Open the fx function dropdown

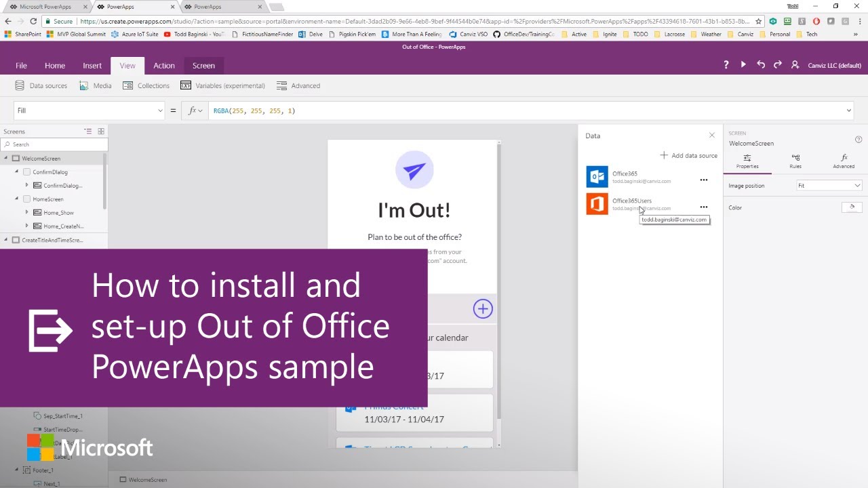[x=195, y=110]
